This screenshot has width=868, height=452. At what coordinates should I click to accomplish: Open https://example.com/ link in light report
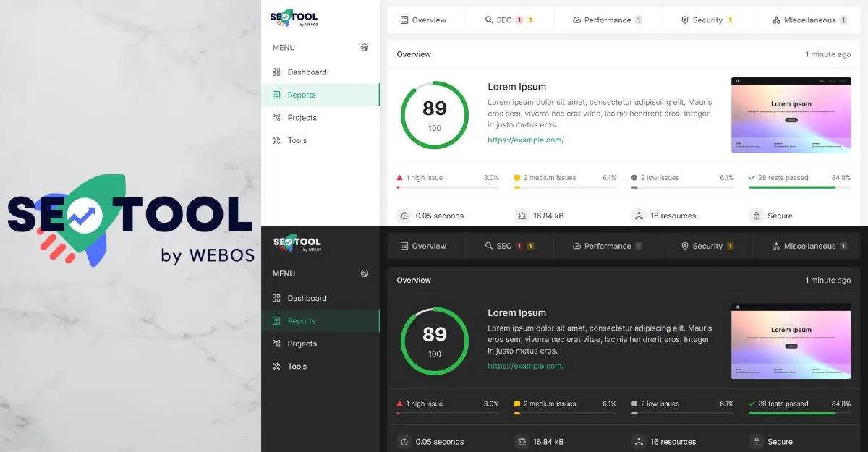pyautogui.click(x=526, y=140)
